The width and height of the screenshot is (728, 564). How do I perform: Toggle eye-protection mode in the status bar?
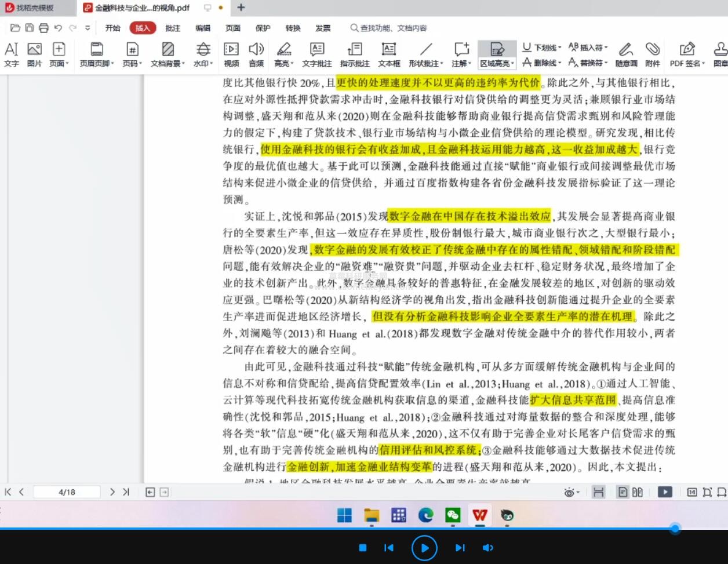pos(569,492)
